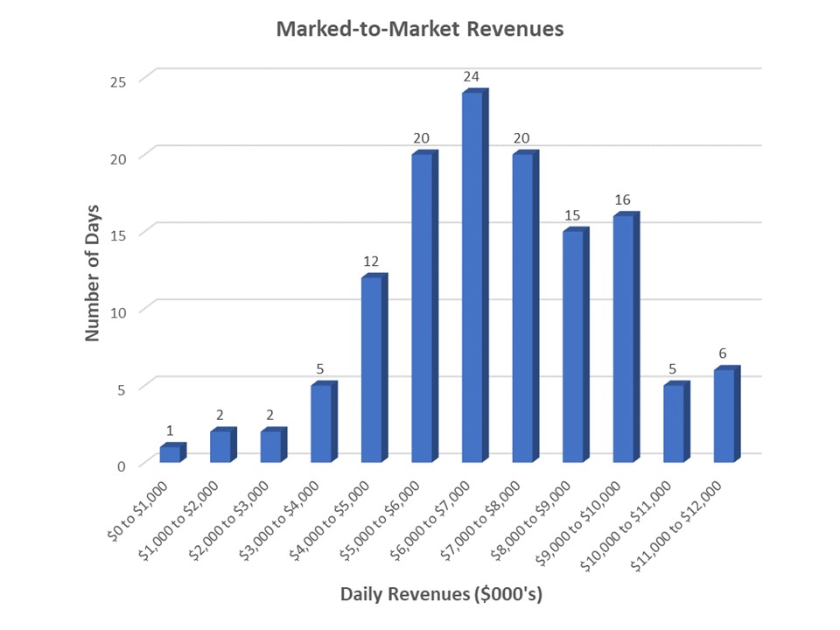Select the "Number of Days" vertical axis title
The height and width of the screenshot is (630, 840).
click(92, 273)
